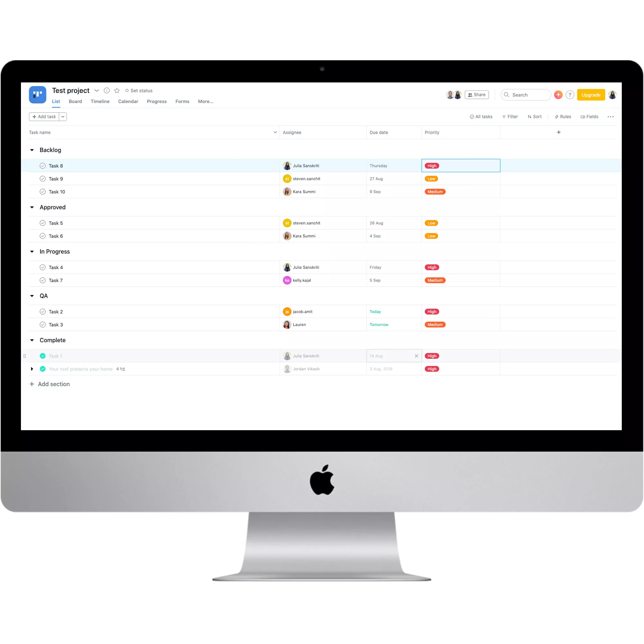Click the Add task plus icon

pos(34,116)
